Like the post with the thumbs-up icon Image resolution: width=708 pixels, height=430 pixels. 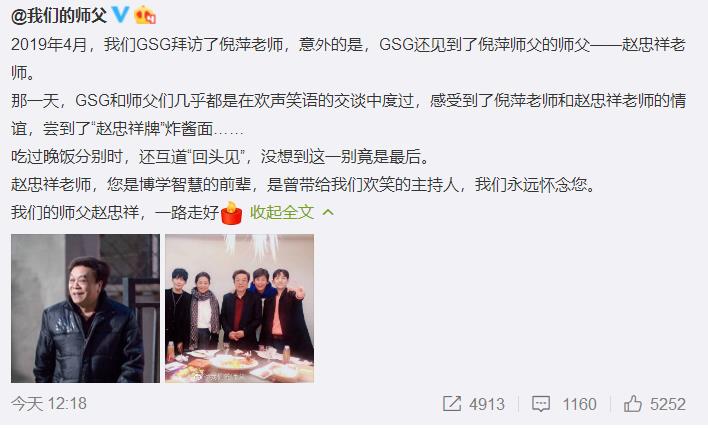633,403
